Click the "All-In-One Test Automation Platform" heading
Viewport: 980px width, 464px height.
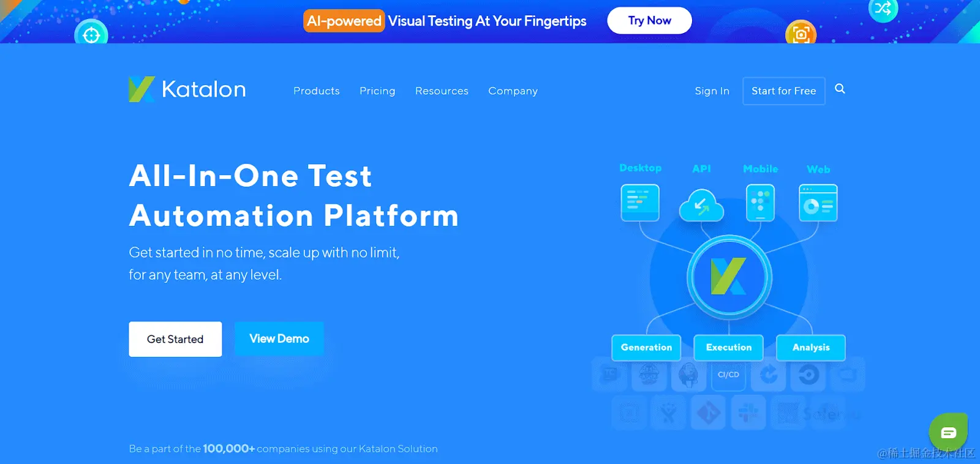[294, 196]
